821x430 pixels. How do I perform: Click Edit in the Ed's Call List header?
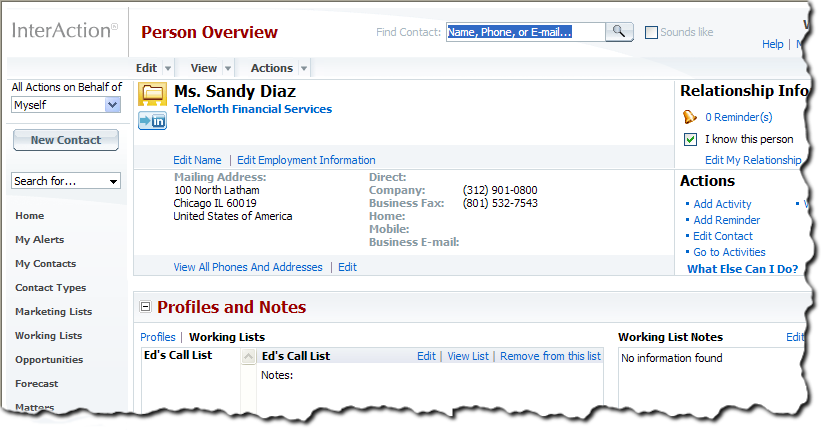pos(426,356)
